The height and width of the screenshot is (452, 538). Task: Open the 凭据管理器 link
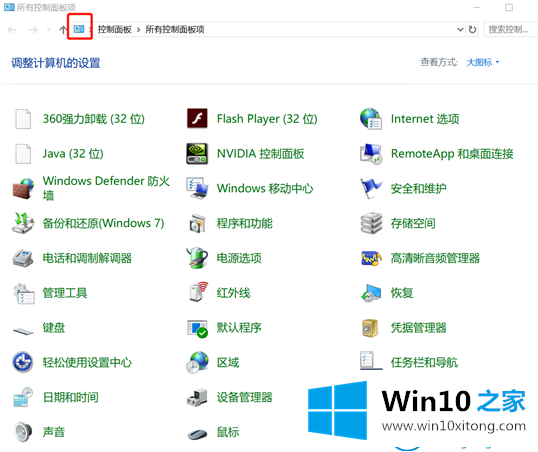[418, 328]
